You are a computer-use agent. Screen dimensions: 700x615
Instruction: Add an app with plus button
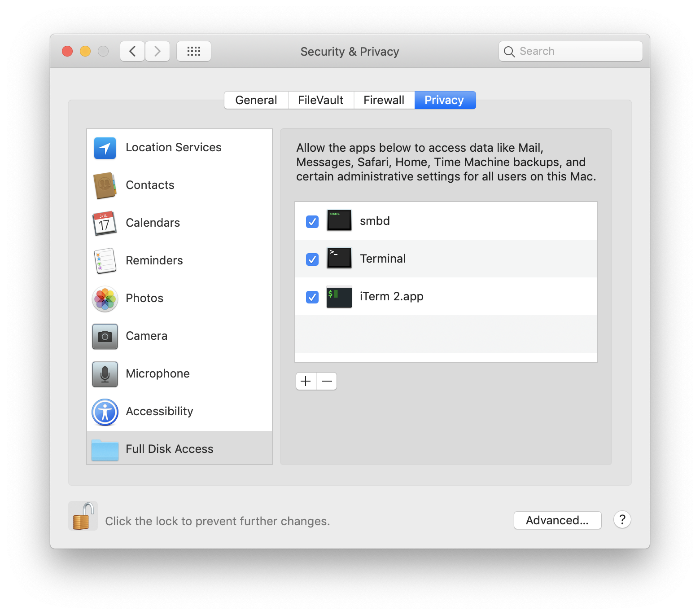306,381
